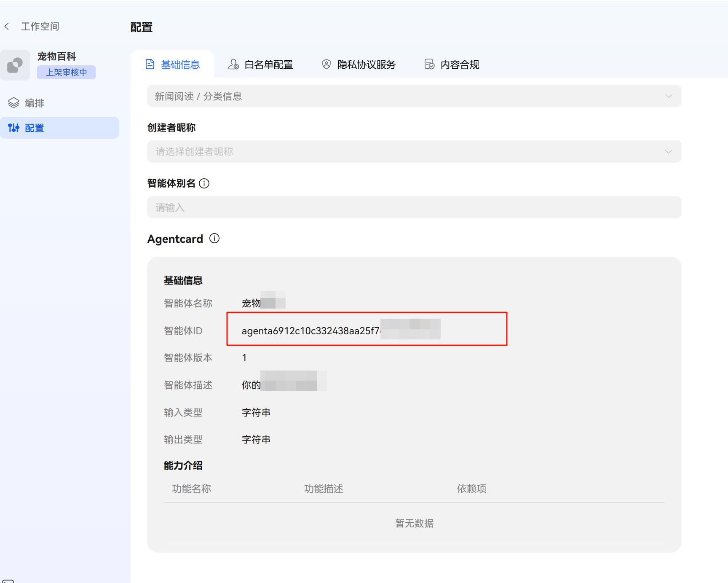Click the chevron arrow of category dropdown
This screenshot has width=728, height=583.
pos(669,96)
